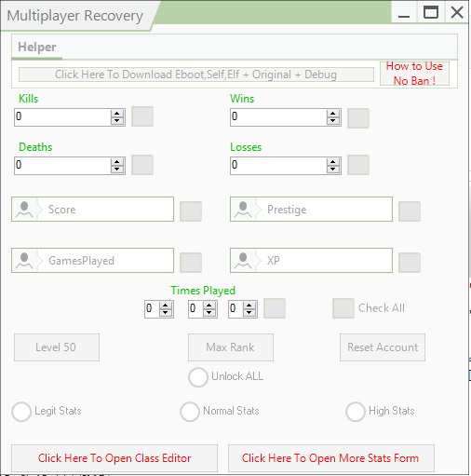471x476 pixels.
Task: Click the Reset Account button
Action: (383, 347)
